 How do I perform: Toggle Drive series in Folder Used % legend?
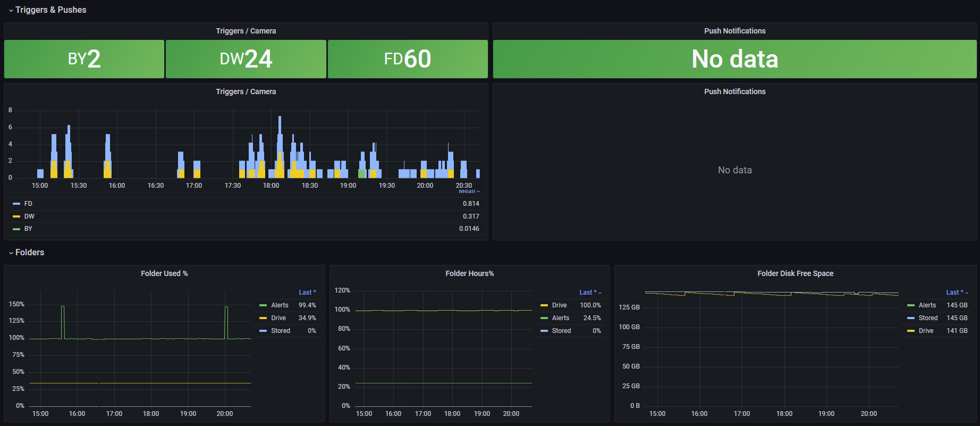point(278,318)
